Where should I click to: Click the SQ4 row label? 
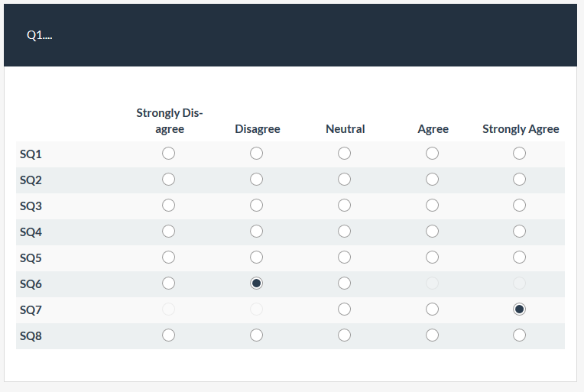(31, 232)
